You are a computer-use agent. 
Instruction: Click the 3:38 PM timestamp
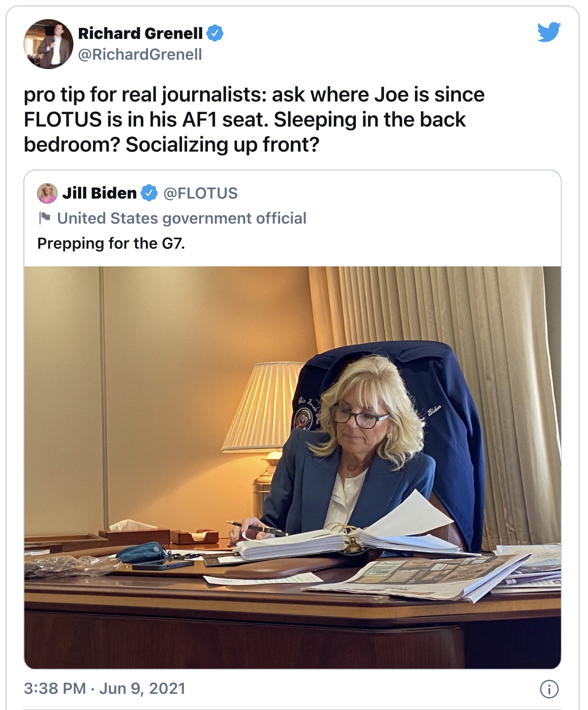(x=55, y=688)
